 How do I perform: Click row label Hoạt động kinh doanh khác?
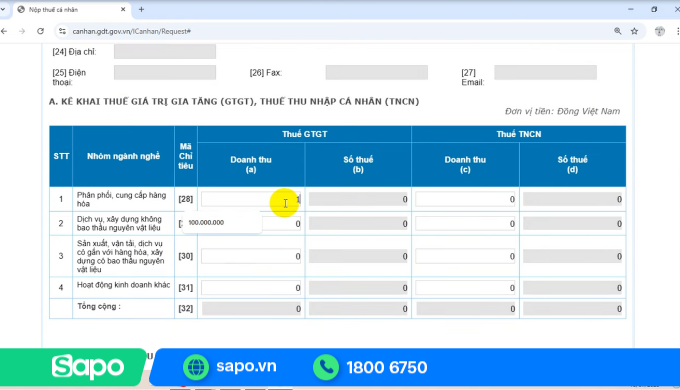click(x=124, y=285)
